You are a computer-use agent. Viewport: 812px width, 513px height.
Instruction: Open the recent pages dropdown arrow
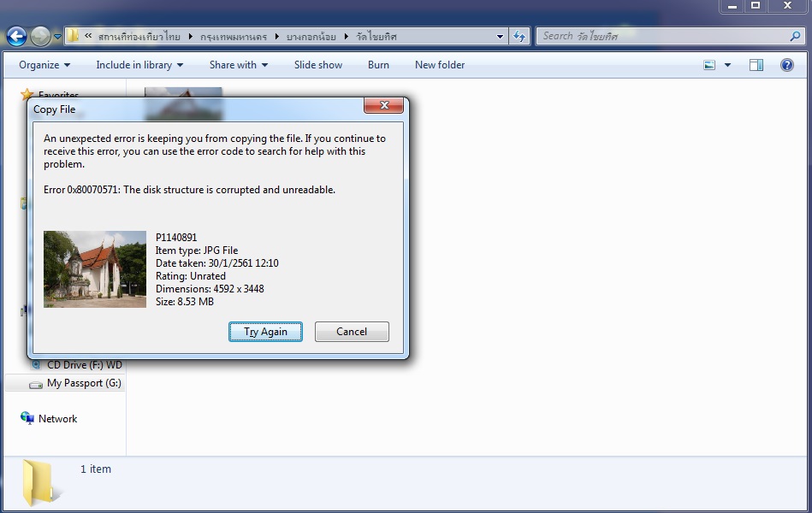[x=57, y=36]
